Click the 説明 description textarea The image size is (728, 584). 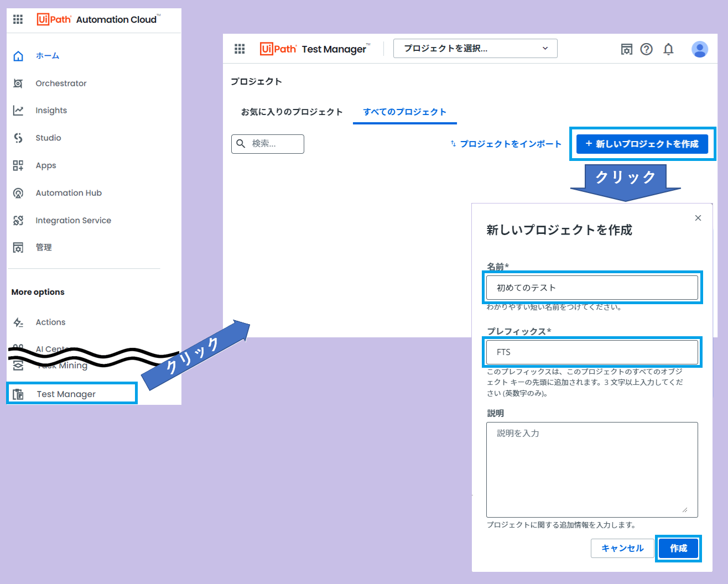click(592, 470)
